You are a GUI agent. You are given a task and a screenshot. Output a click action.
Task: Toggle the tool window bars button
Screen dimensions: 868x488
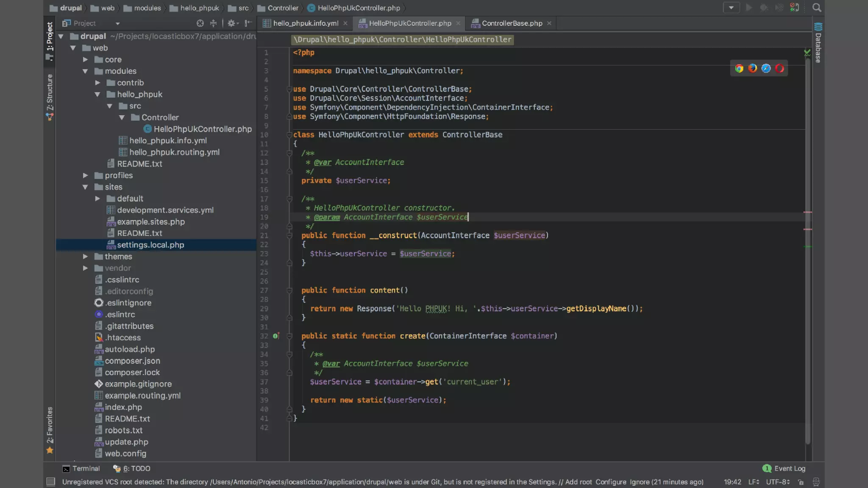pos(50,482)
